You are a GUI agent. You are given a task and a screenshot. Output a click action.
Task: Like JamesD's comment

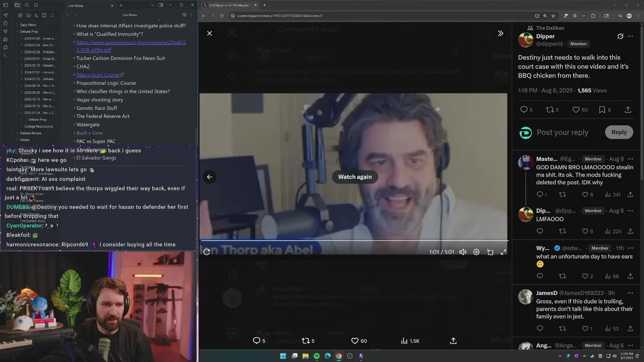click(586, 329)
